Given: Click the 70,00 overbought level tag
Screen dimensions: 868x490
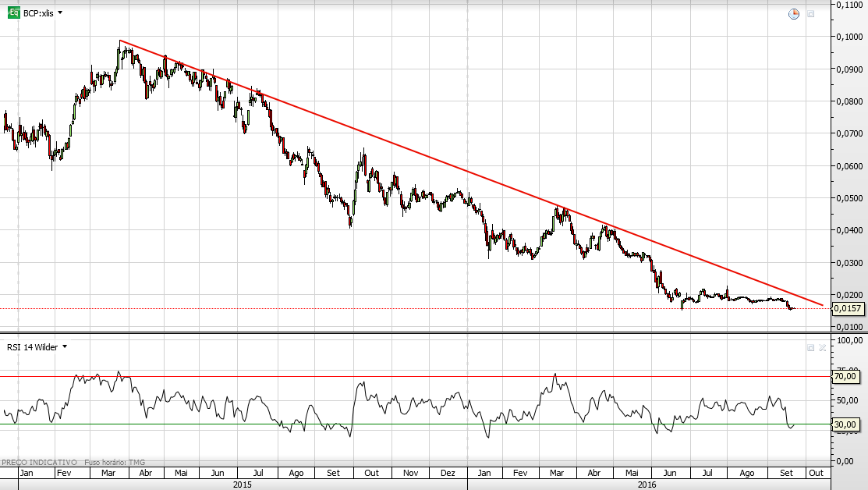Looking at the screenshot, I should coord(845,377).
